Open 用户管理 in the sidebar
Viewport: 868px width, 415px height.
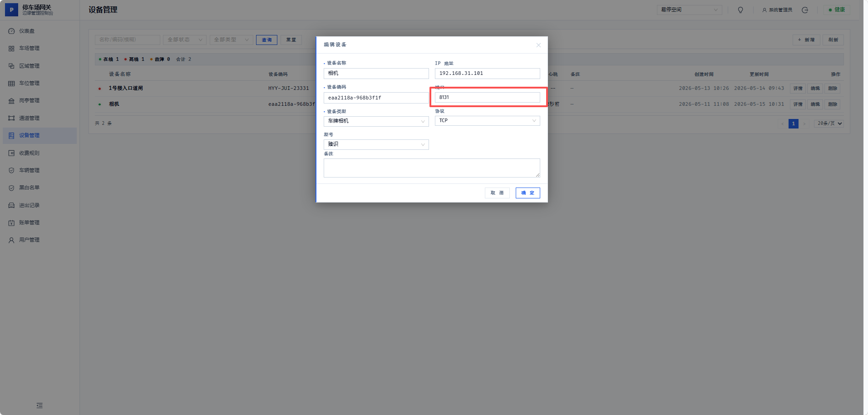pyautogui.click(x=39, y=240)
